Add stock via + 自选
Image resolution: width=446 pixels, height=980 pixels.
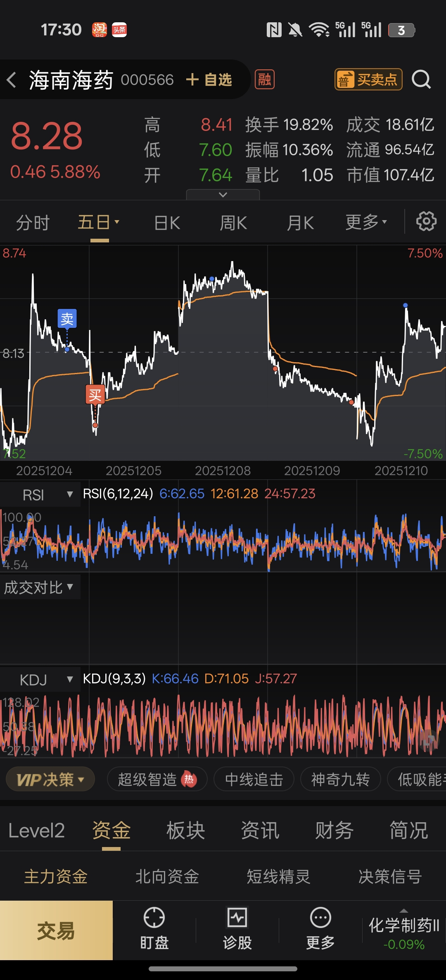209,79
